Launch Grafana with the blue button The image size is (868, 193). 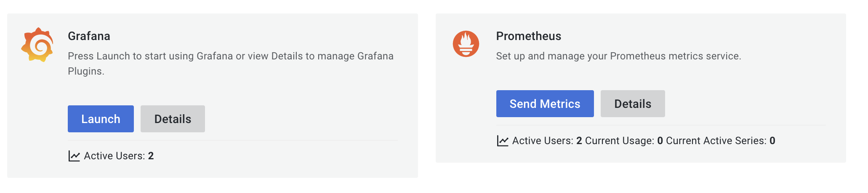tap(101, 119)
